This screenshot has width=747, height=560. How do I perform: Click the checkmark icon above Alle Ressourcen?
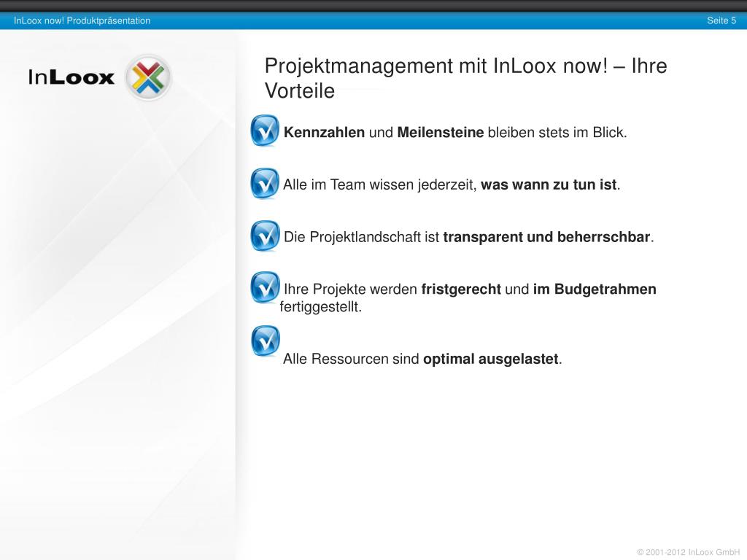[265, 341]
